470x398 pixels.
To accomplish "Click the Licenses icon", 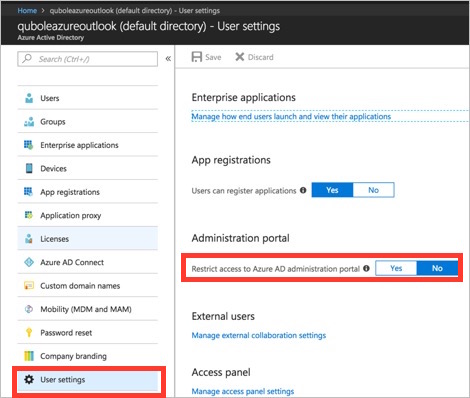I will pyautogui.click(x=29, y=239).
